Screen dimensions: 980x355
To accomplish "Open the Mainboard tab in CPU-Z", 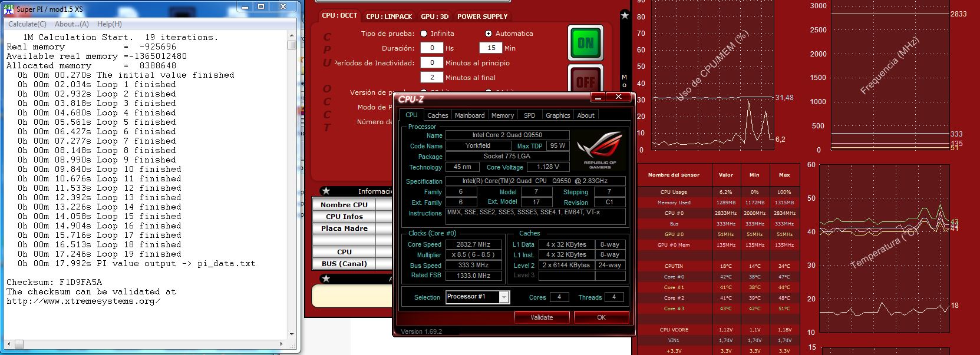I will [x=470, y=115].
